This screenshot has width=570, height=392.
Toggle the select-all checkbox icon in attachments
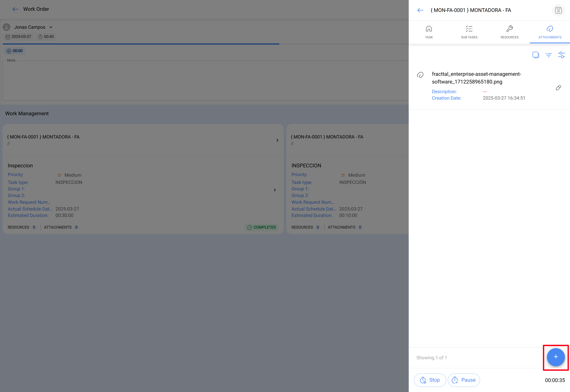[536, 55]
